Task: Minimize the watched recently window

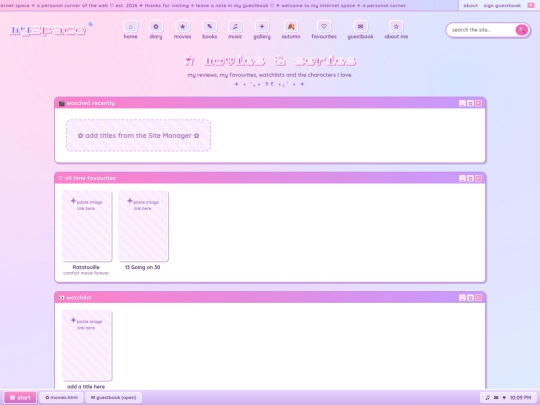Action: (x=462, y=103)
